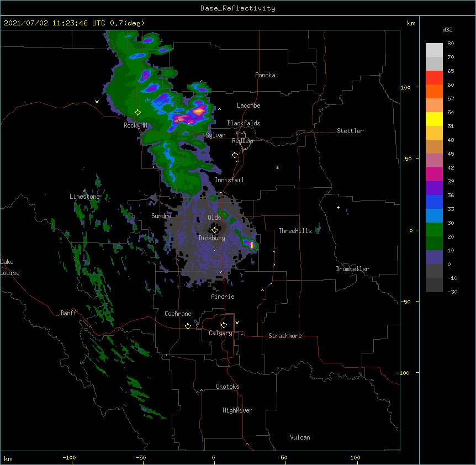Click the Limestone label
This screenshot has width=476, height=465.
click(x=84, y=197)
